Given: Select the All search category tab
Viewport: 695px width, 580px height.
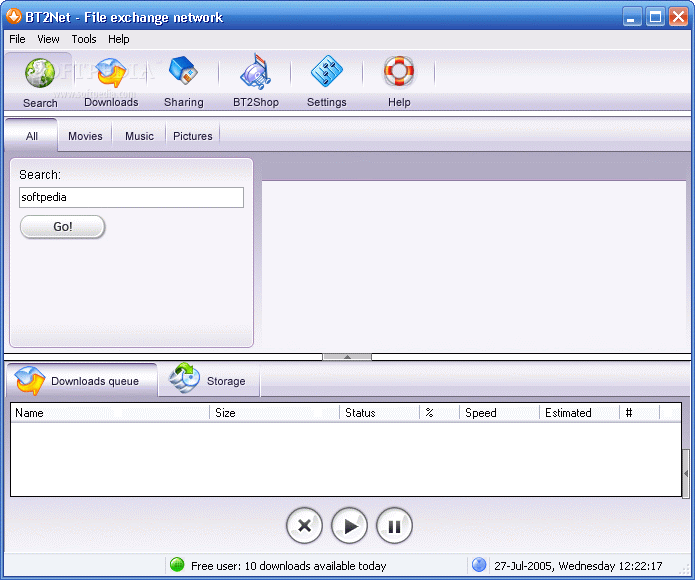Looking at the screenshot, I should [x=31, y=136].
